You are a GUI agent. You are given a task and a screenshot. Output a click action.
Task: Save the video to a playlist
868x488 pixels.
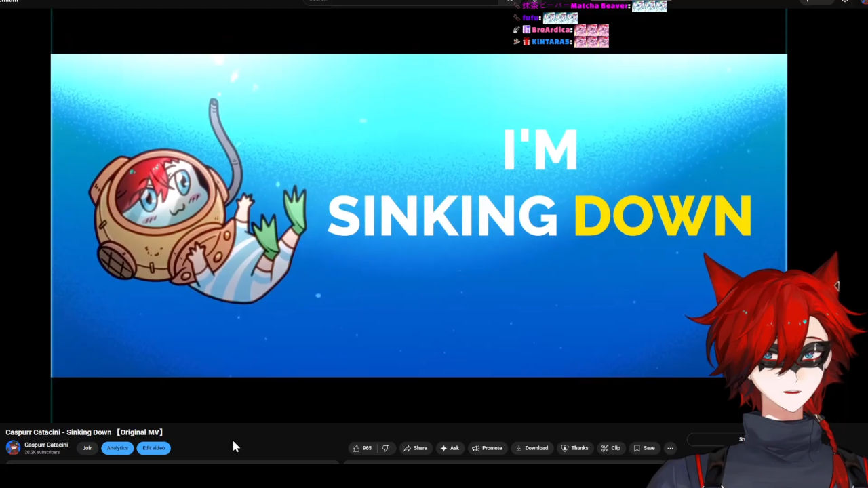coord(644,448)
